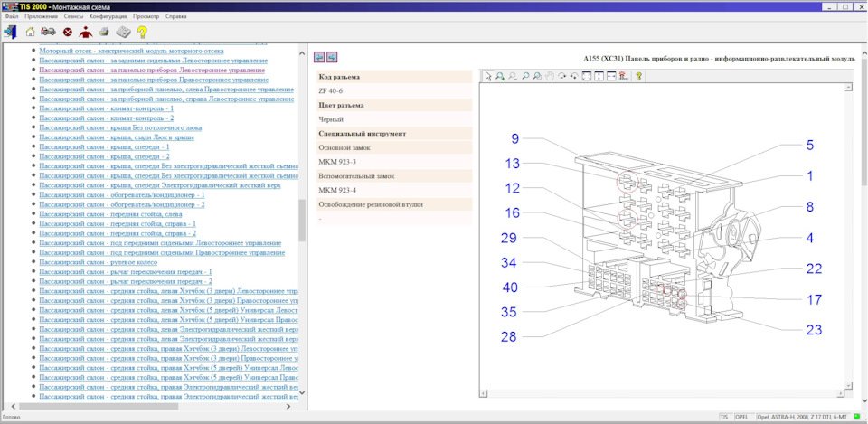Click the red circle cancel icon

click(x=68, y=33)
